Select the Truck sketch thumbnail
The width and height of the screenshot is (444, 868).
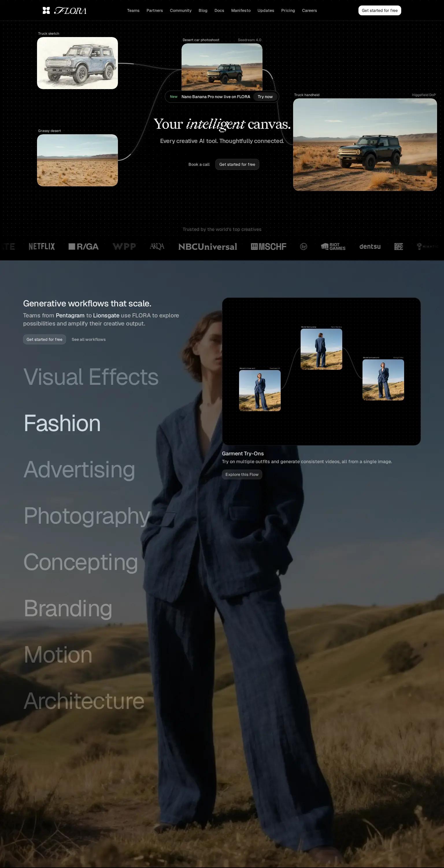[77, 63]
